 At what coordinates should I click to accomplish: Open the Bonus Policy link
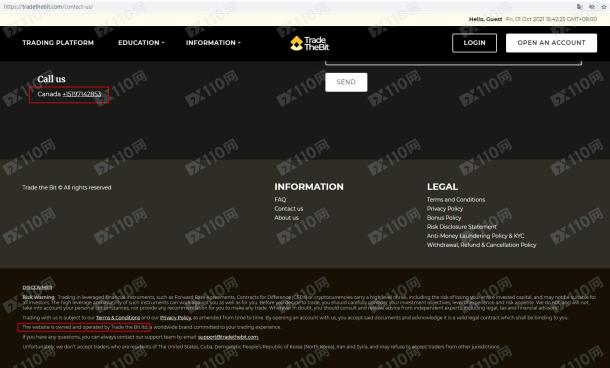pos(444,218)
